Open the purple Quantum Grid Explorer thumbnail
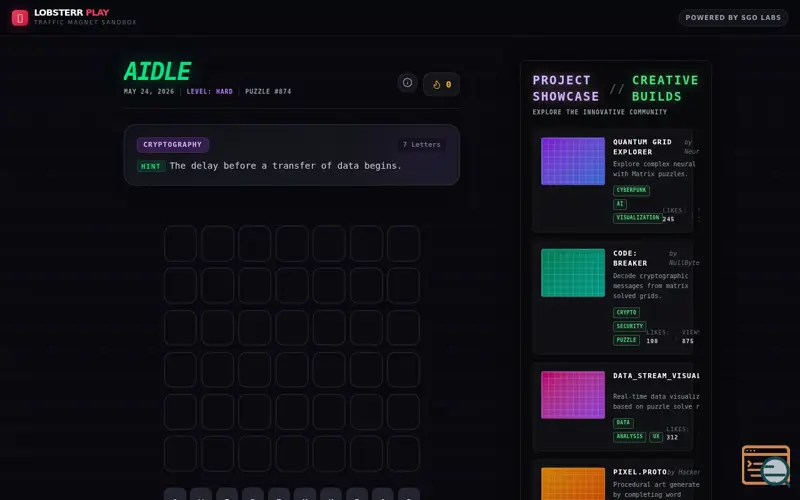 coord(573,161)
